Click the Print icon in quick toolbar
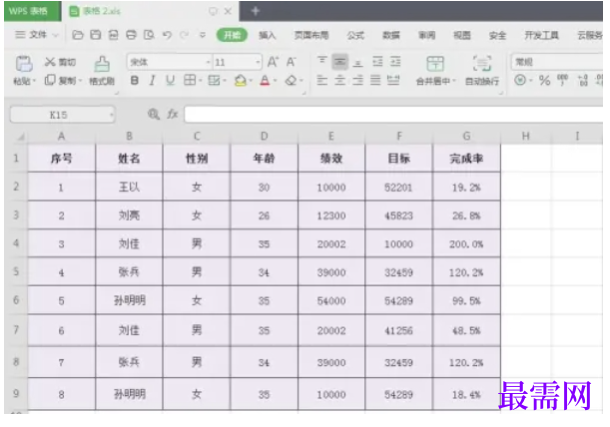Image resolution: width=610 pixels, height=427 pixels. coord(131,35)
